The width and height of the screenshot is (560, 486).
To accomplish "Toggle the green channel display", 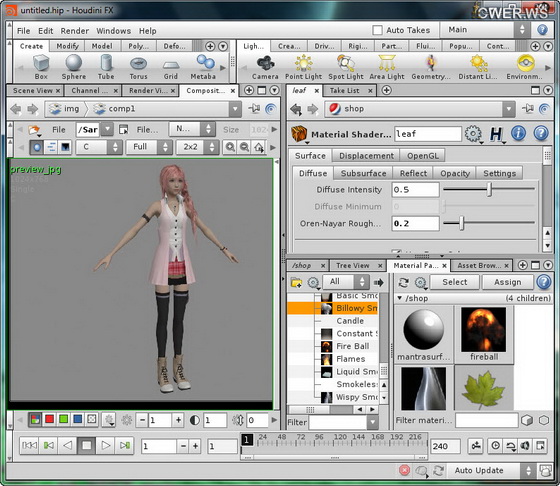I will click(64, 419).
